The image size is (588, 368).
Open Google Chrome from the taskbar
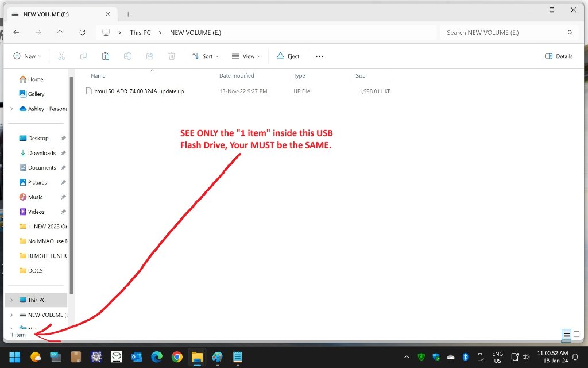(177, 356)
